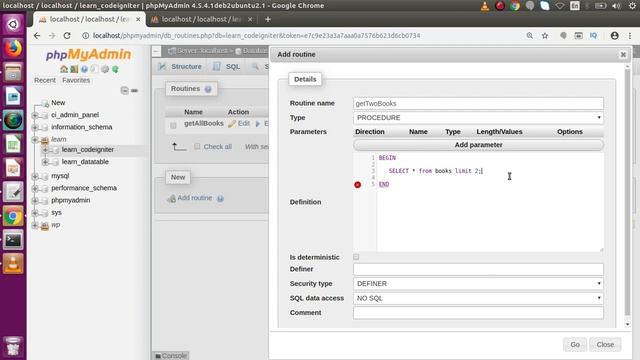This screenshot has width=640, height=360.
Task: Open VLC from the Ubuntu dock
Action: pyautogui.click(x=13, y=264)
